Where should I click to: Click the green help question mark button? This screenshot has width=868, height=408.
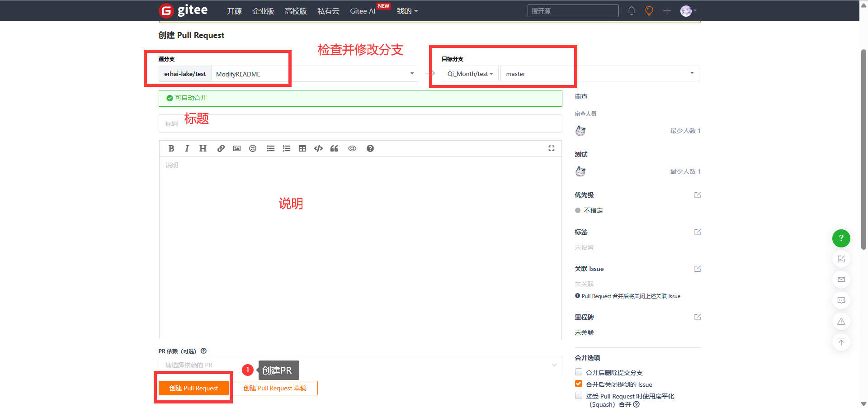point(841,238)
